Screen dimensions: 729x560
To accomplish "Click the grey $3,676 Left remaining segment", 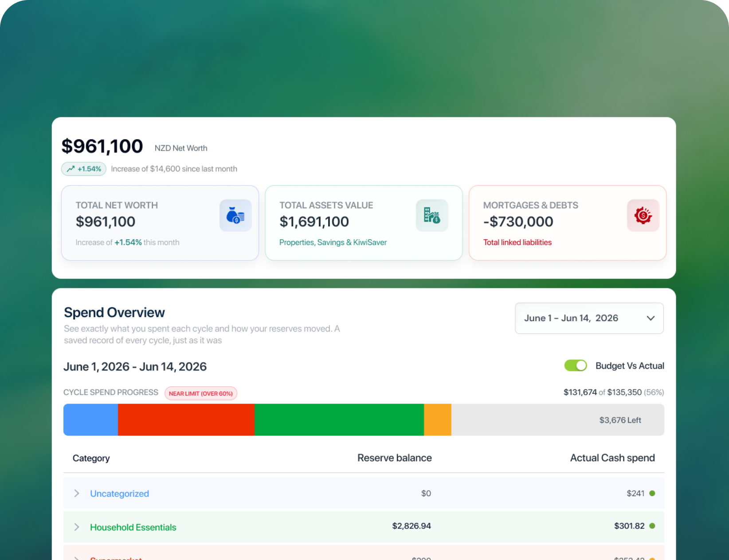I will point(558,420).
